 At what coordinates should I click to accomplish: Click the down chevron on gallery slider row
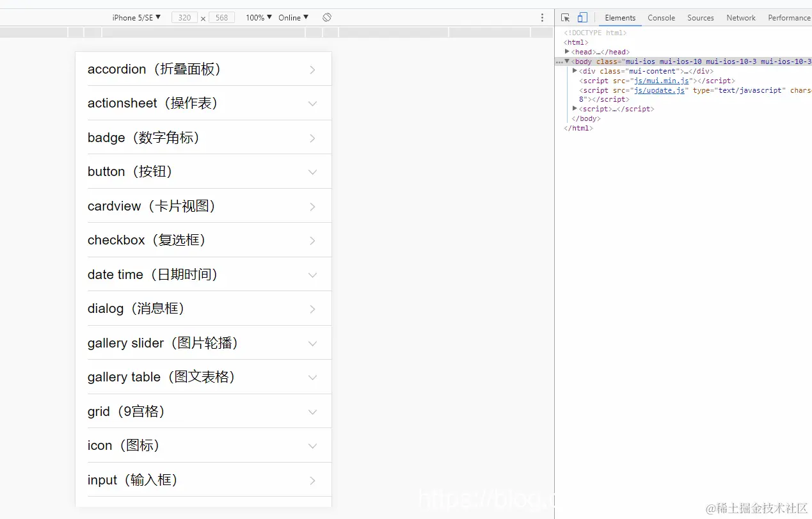tap(312, 344)
